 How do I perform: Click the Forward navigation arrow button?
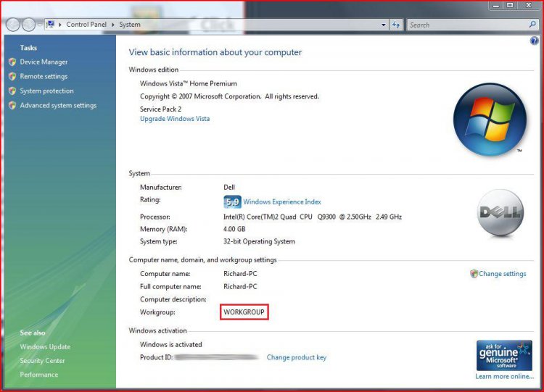28,25
